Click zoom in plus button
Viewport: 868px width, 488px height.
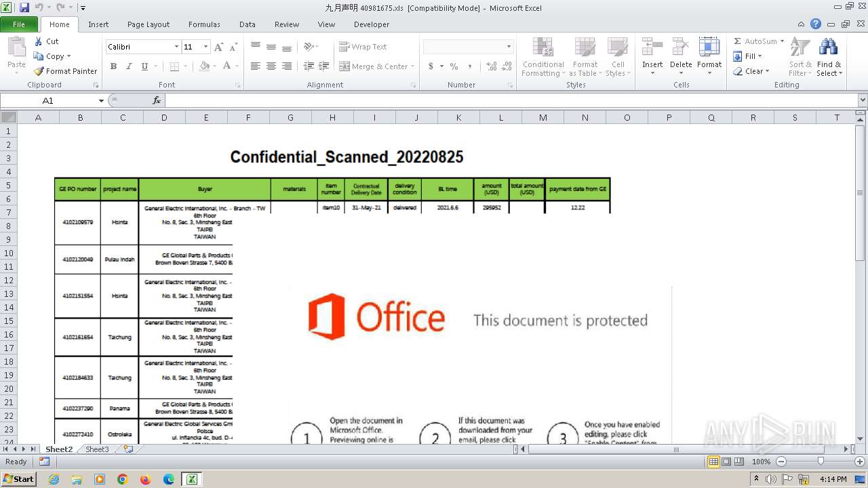tap(859, 462)
